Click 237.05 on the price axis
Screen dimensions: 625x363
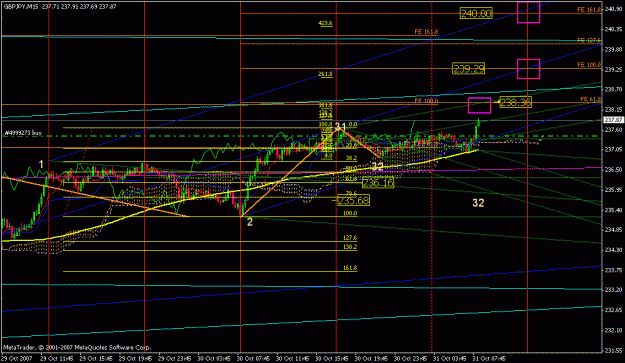coord(613,150)
